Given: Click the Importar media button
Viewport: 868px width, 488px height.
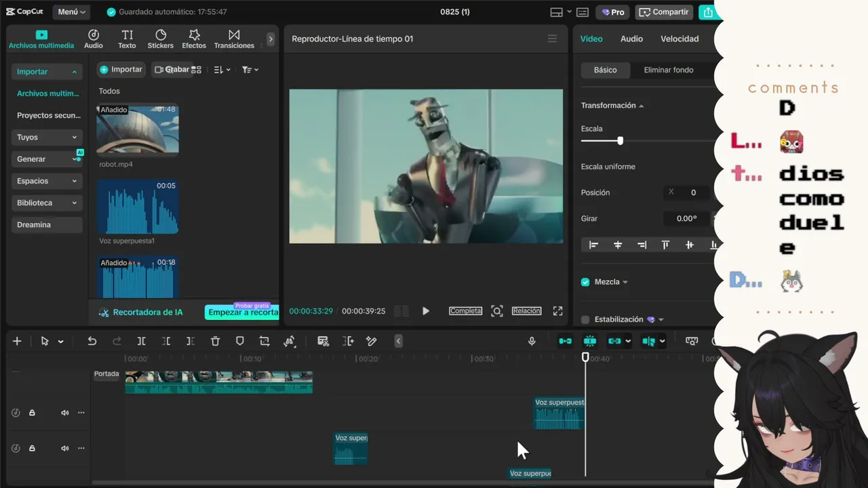Looking at the screenshot, I should pyautogui.click(x=121, y=70).
